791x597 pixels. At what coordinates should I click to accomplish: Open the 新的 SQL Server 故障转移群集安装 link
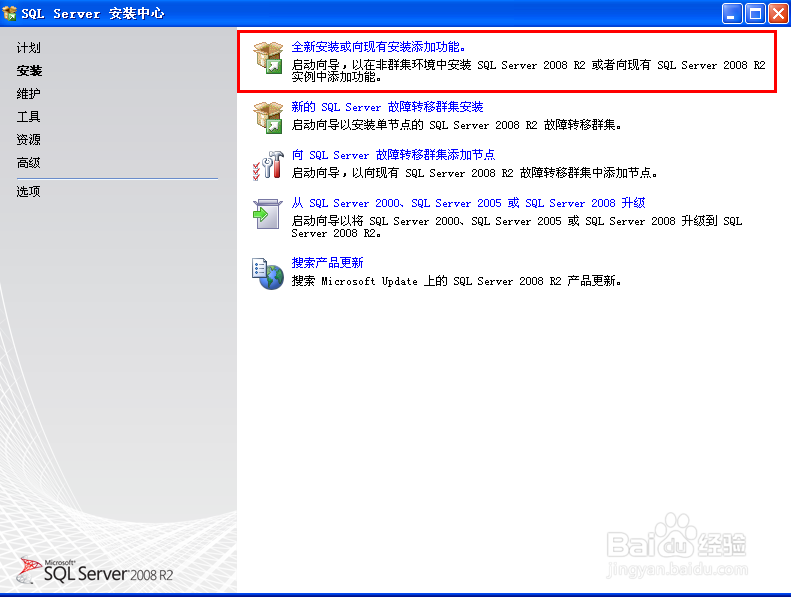pos(387,107)
